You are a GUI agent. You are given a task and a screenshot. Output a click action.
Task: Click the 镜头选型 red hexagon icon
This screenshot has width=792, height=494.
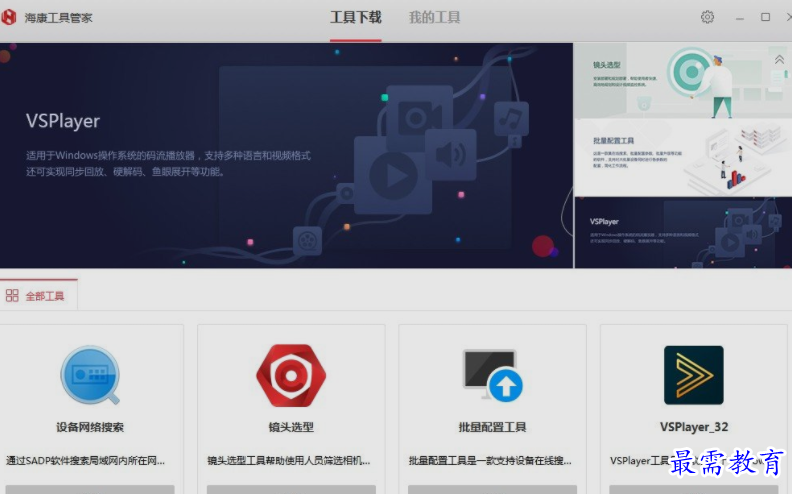pos(291,375)
